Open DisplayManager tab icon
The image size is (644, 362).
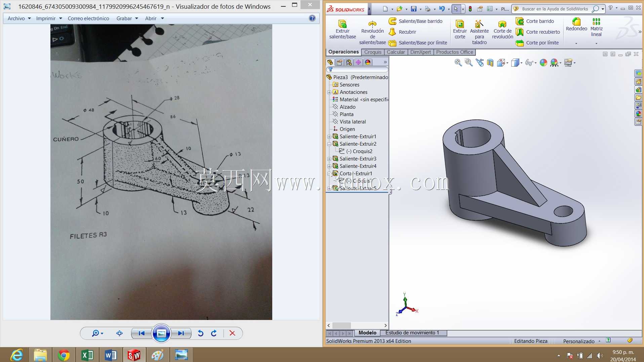coord(368,62)
